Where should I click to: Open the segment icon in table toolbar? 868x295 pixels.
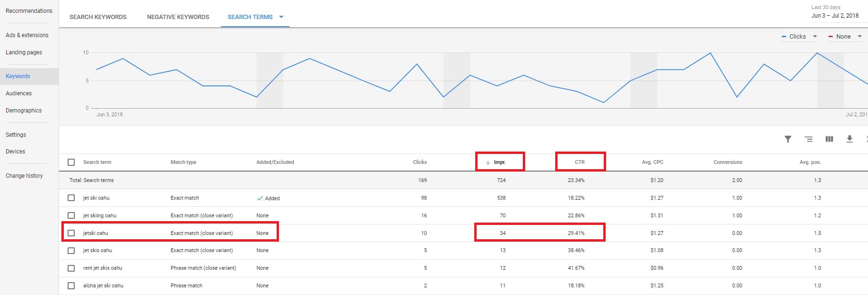pyautogui.click(x=808, y=139)
